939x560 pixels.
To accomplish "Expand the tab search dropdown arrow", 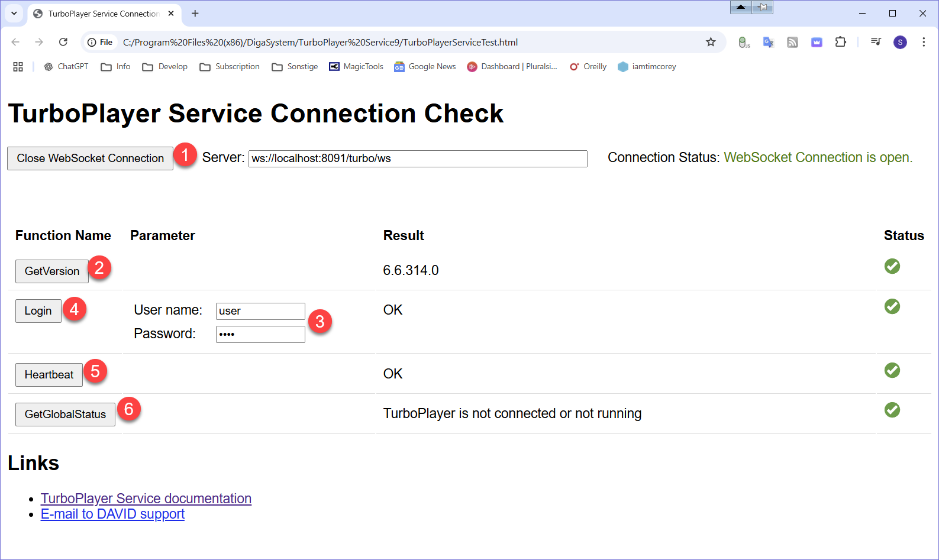I will [14, 13].
